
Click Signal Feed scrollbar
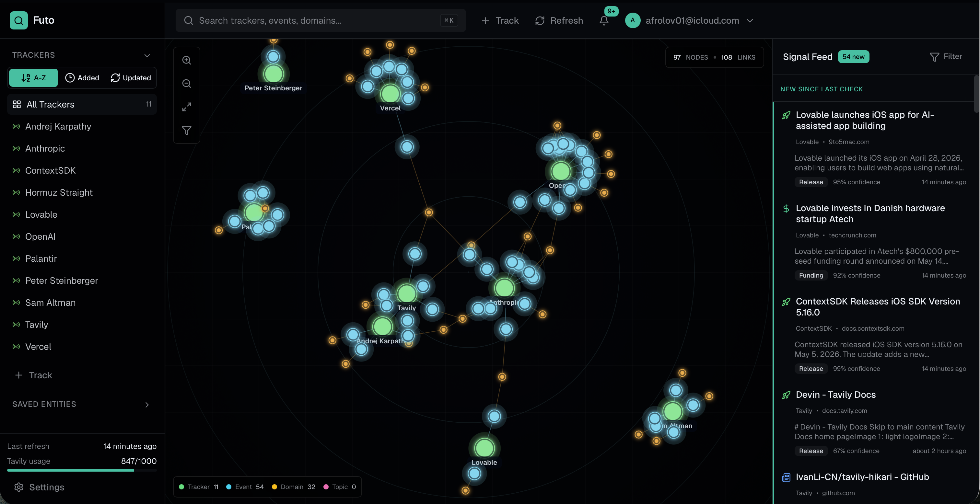pyautogui.click(x=976, y=94)
